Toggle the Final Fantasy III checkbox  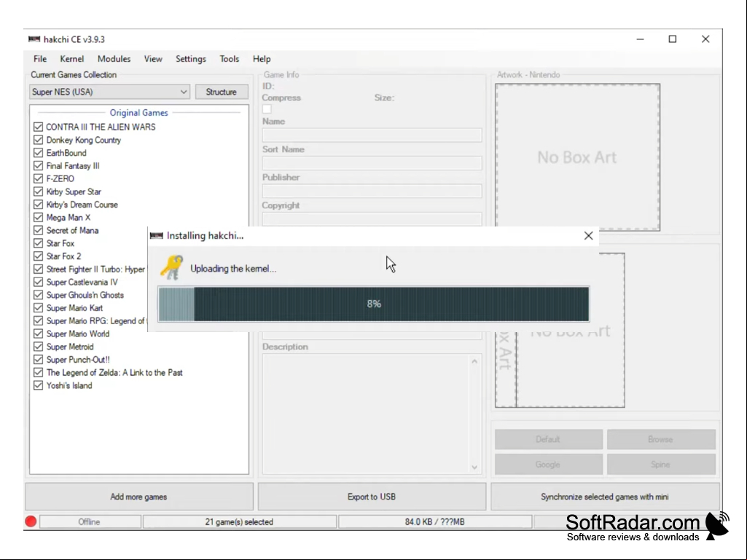click(38, 166)
